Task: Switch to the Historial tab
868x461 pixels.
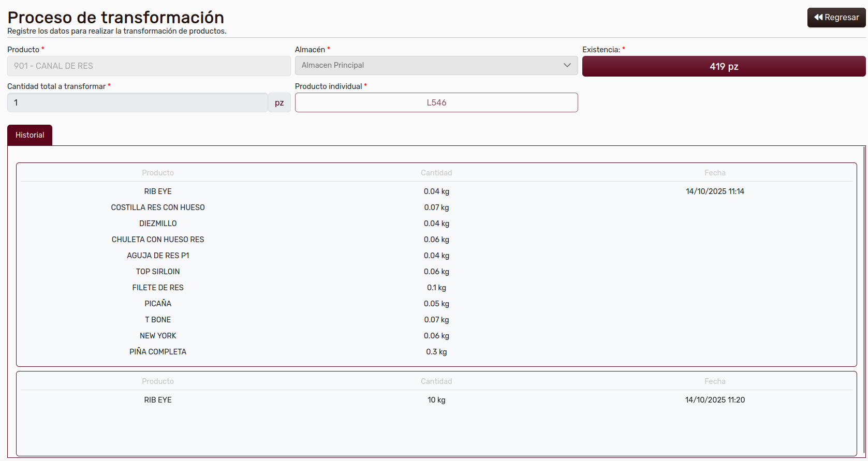Action: tap(30, 136)
